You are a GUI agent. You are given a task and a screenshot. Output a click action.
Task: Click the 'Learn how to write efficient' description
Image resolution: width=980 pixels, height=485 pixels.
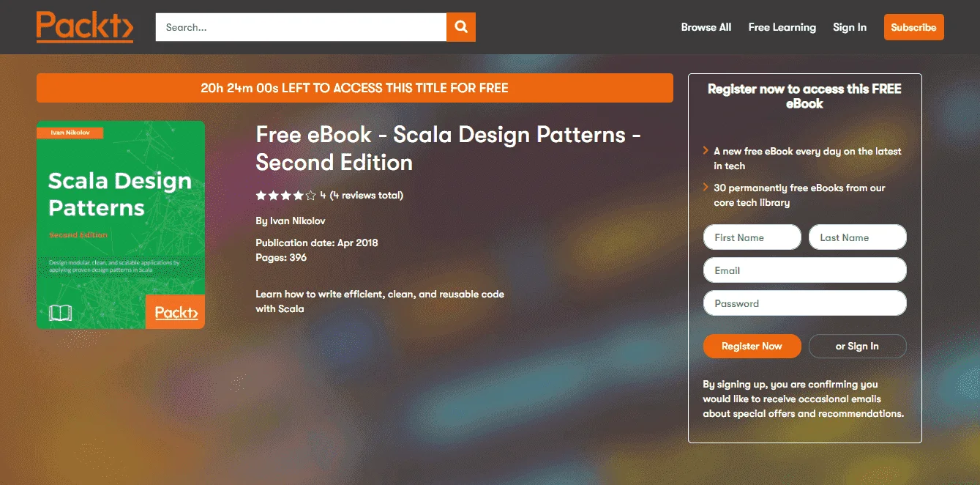point(380,301)
